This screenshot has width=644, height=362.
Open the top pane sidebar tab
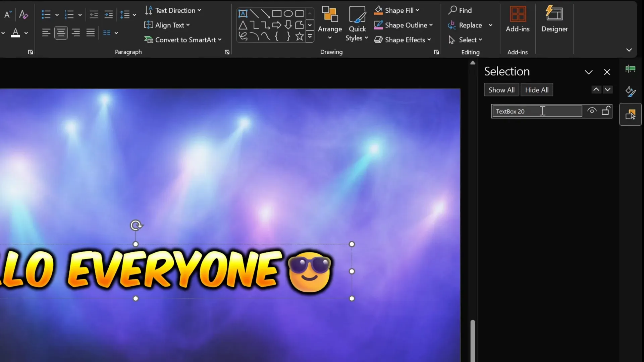pos(630,69)
